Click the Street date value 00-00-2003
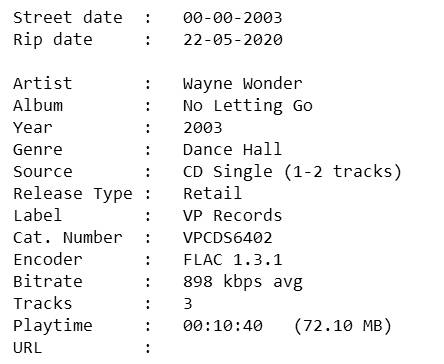 coord(233,17)
